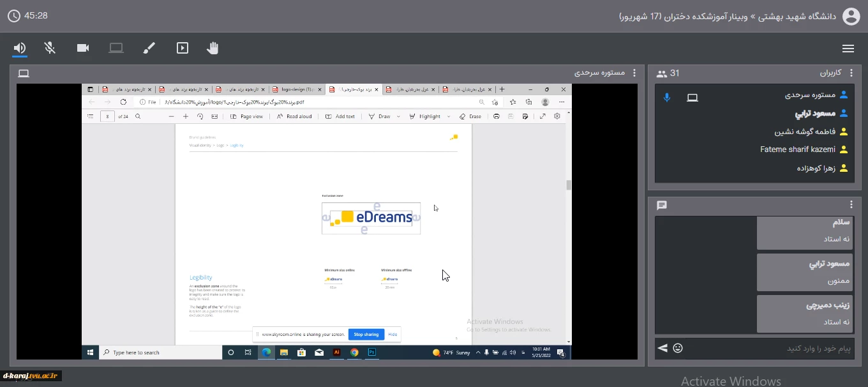Viewport: 868px width, 387px height.
Task: Open Edge favorites star icon
Action: click(x=513, y=102)
